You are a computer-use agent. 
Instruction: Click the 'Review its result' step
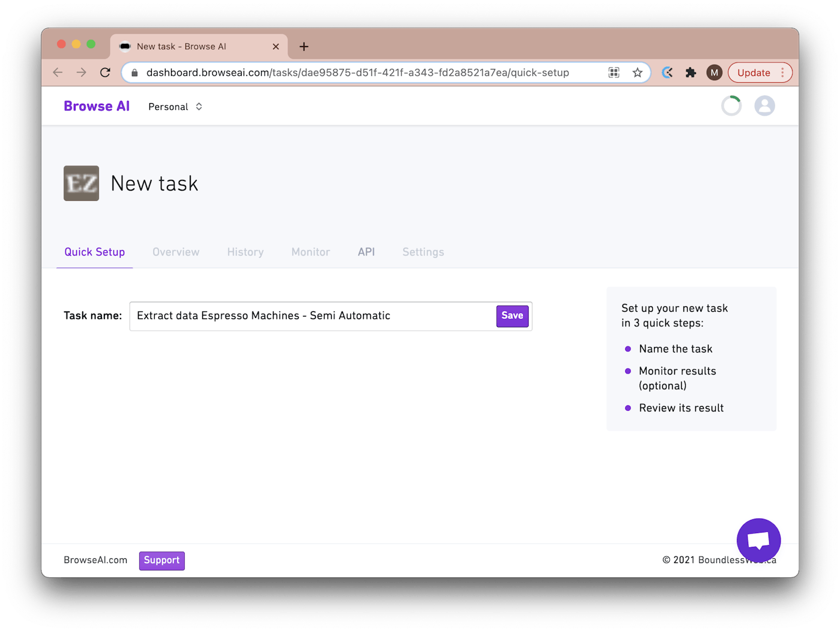click(x=682, y=408)
